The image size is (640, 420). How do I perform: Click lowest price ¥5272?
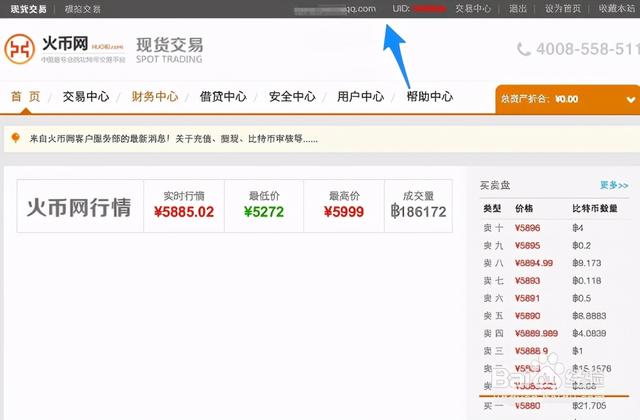(x=264, y=212)
